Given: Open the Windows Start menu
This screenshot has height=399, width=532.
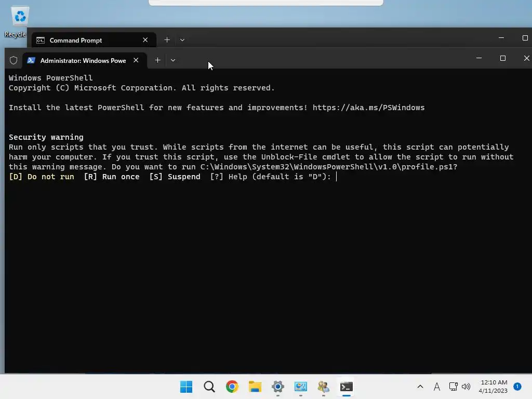Looking at the screenshot, I should (x=186, y=387).
